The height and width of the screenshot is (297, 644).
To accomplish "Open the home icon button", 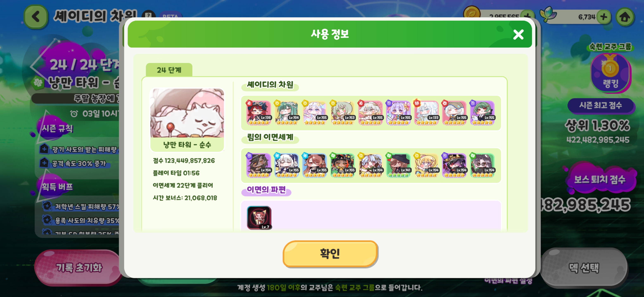I will [x=625, y=17].
